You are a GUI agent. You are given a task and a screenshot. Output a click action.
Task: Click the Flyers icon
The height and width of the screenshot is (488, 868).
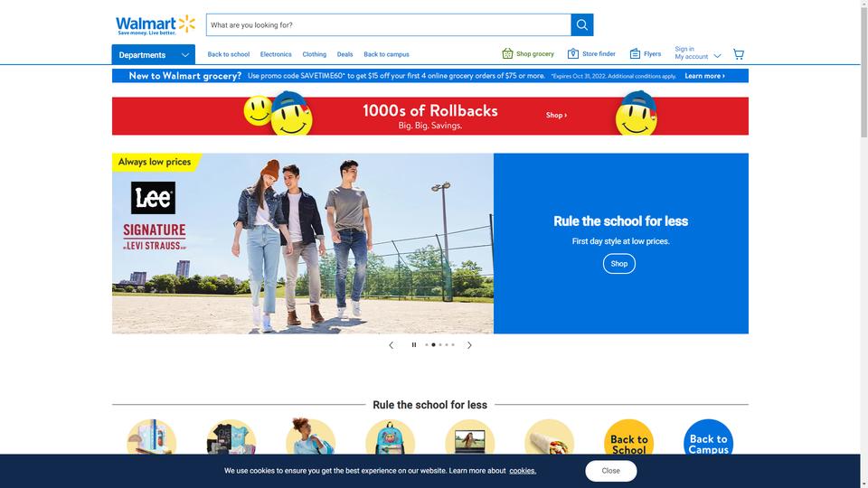[x=635, y=53]
